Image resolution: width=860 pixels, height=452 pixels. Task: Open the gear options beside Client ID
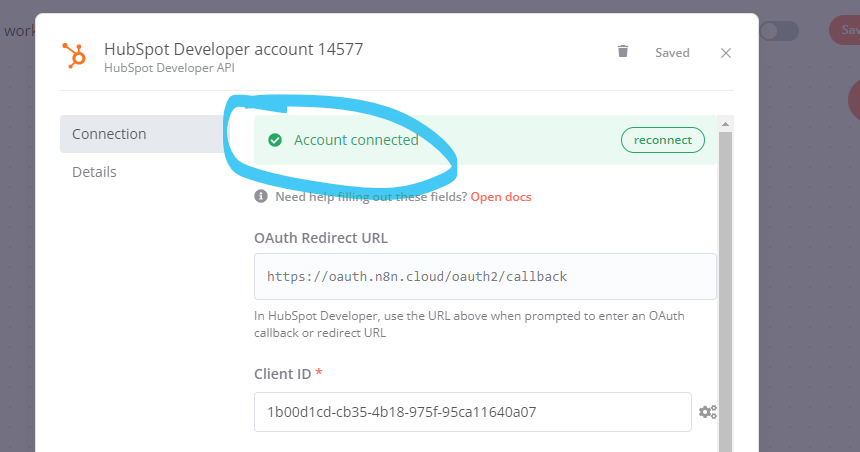(x=708, y=412)
